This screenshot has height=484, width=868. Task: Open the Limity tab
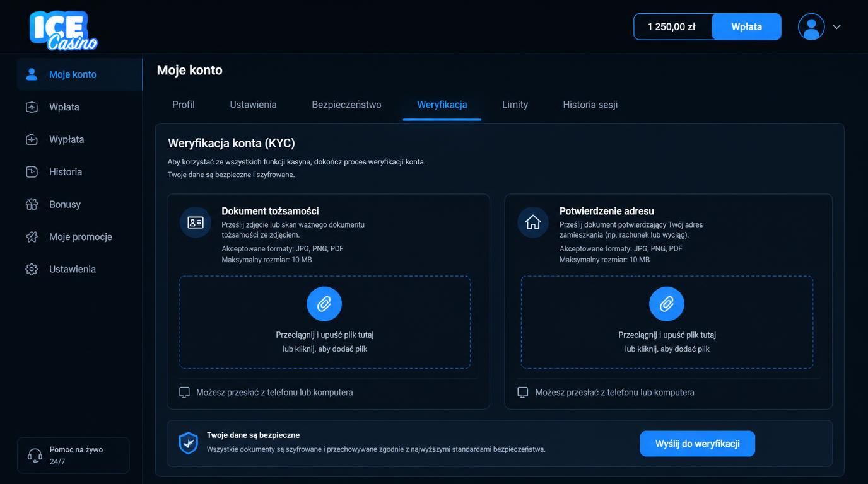[x=515, y=105]
